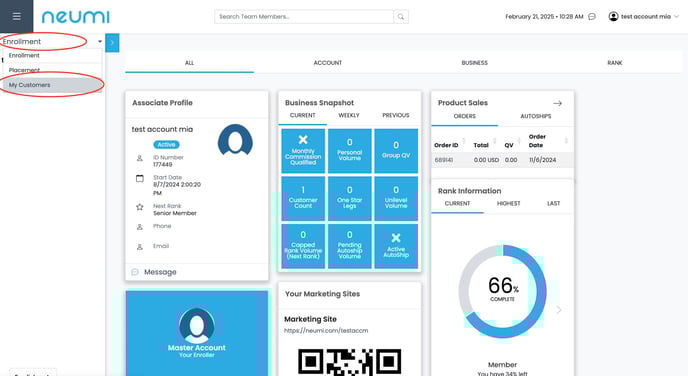Select CURRENT tab in Rank Information
This screenshot has width=688, height=376.
[x=457, y=204]
